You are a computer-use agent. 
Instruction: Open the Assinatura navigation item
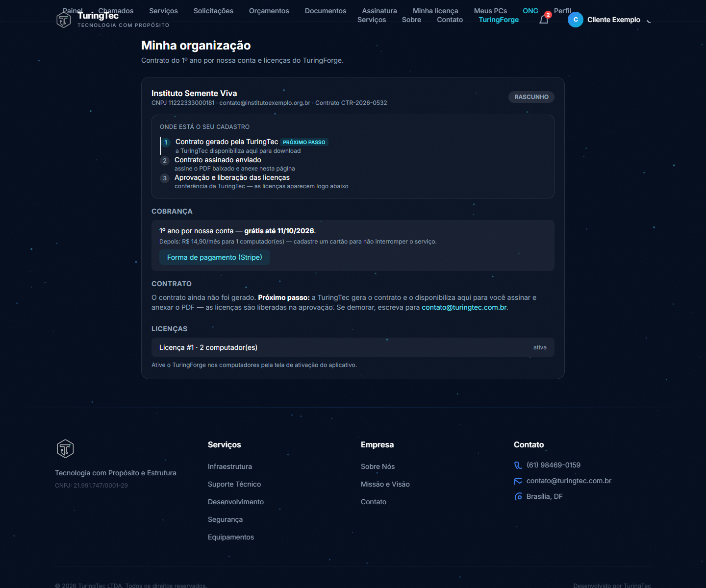pos(379,11)
